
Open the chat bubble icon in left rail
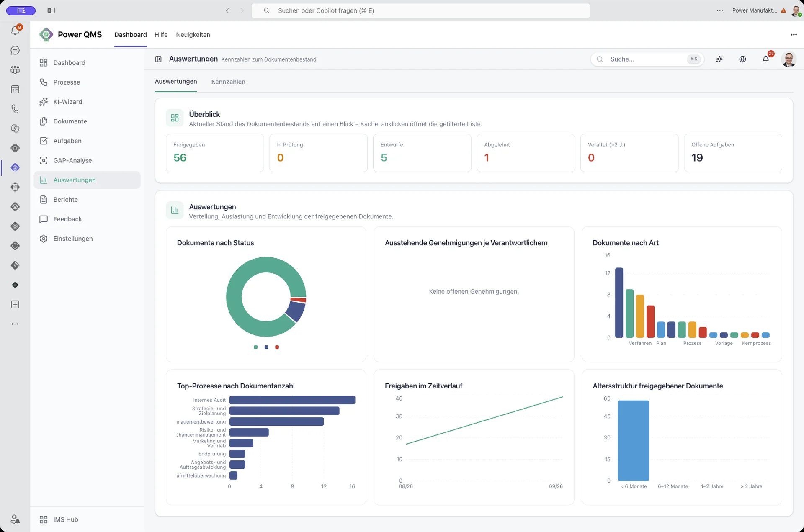pyautogui.click(x=15, y=50)
